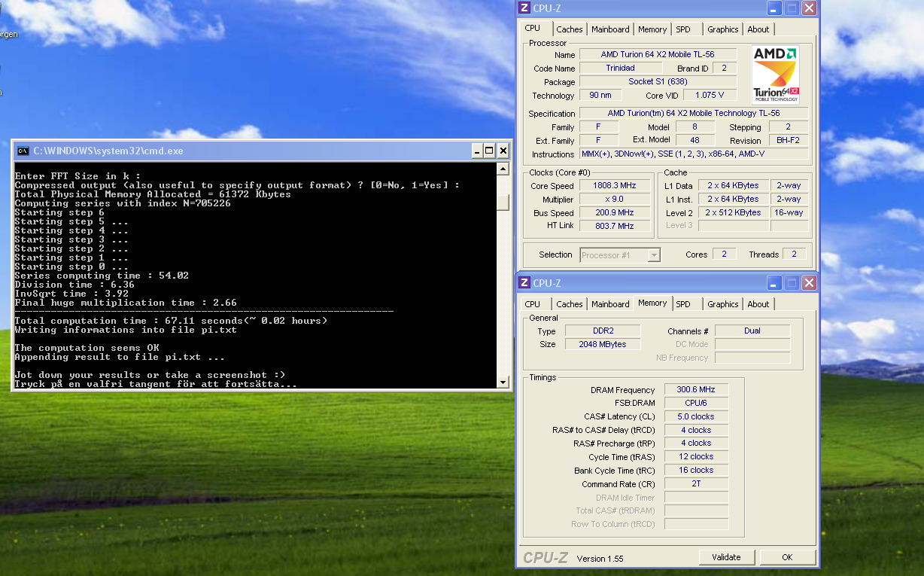Expand the Processor #1 selection dropdown
This screenshot has height=576, width=924.
coord(654,255)
